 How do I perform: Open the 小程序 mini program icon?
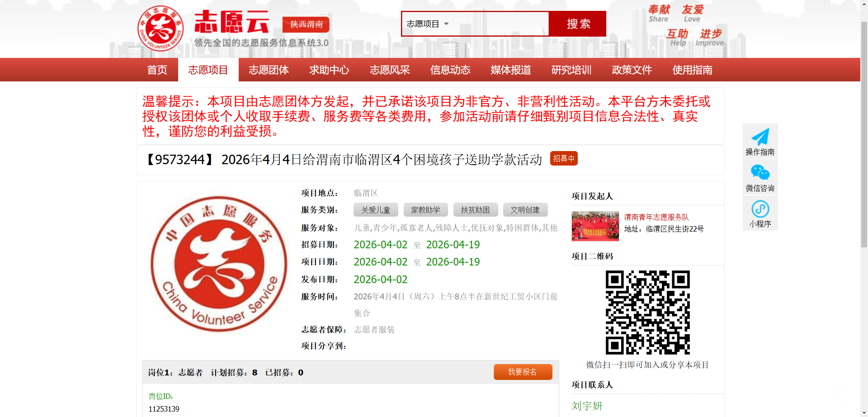760,209
